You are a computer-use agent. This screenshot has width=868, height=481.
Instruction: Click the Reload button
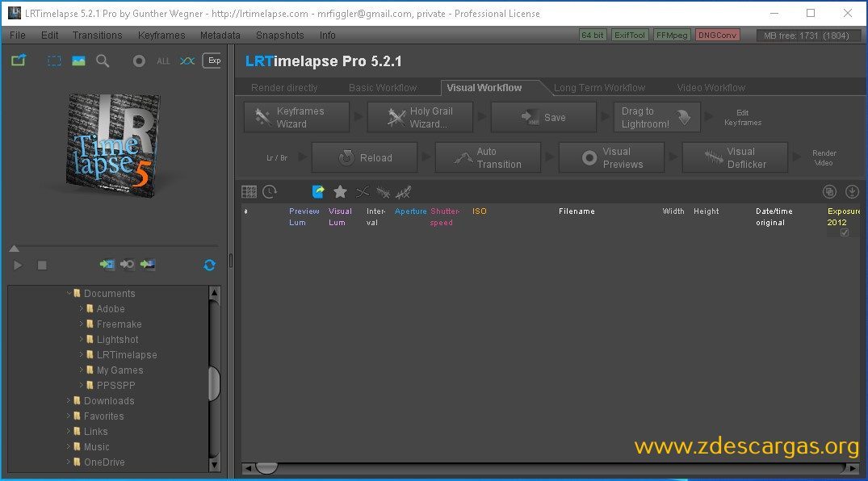[365, 157]
